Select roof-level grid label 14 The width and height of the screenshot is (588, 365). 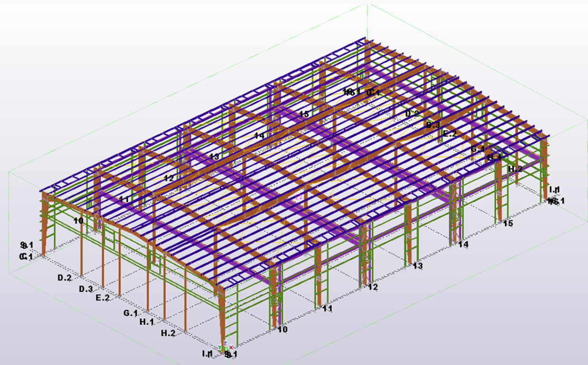(259, 135)
